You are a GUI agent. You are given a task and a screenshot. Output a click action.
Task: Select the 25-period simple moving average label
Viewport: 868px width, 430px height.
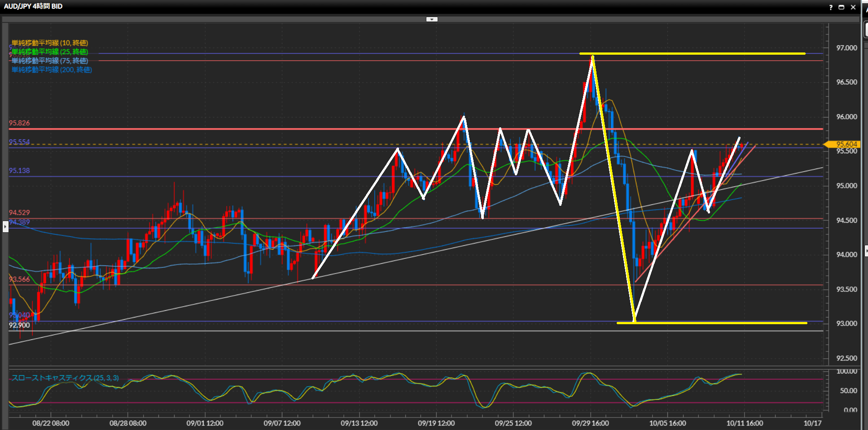(x=49, y=52)
